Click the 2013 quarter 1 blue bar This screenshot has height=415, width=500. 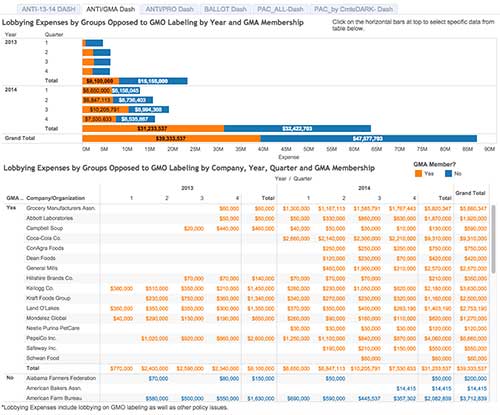click(94, 43)
